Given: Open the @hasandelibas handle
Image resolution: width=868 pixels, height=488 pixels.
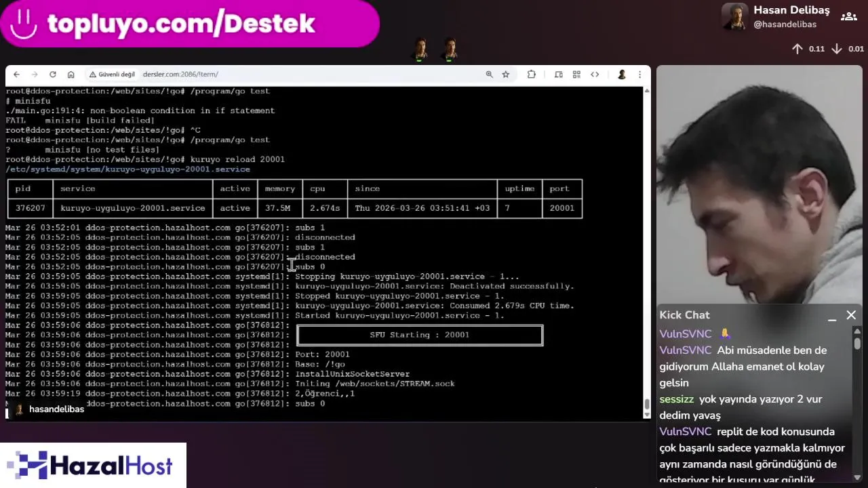Looking at the screenshot, I should (x=785, y=24).
